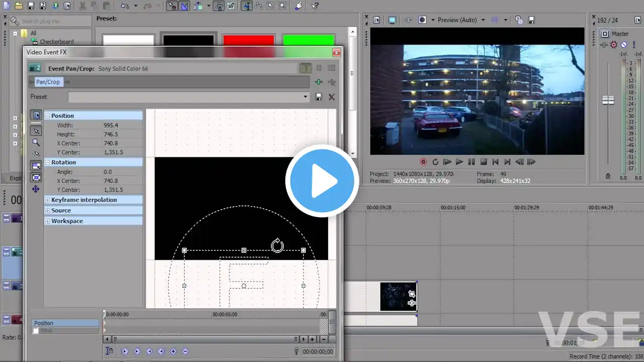Click Sync Cursor in keyframe controller
Viewport: 644px width, 362px height.
(x=109, y=351)
